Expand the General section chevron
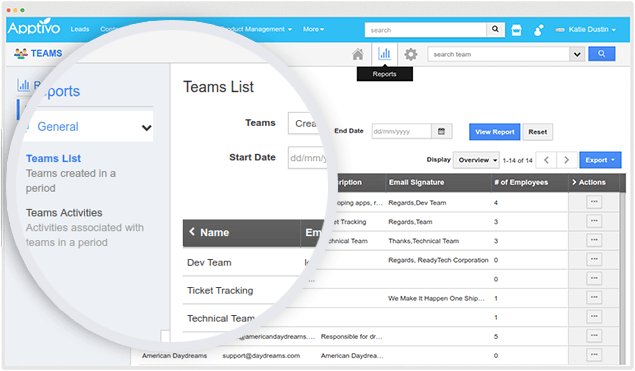 coord(147,128)
